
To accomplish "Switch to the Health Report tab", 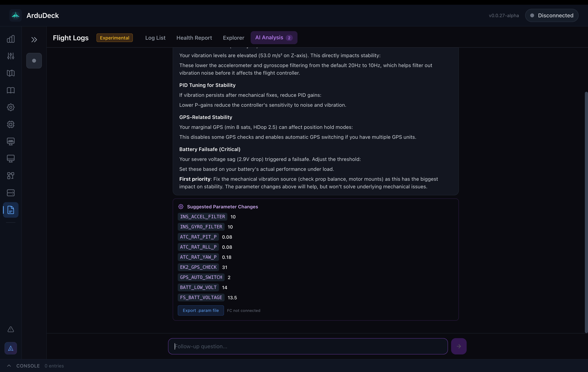I will [x=194, y=38].
